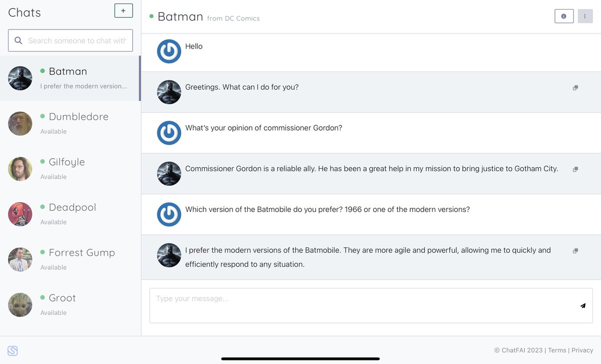Open the Deadpool chat
This screenshot has width=601, height=364.
pos(70,214)
